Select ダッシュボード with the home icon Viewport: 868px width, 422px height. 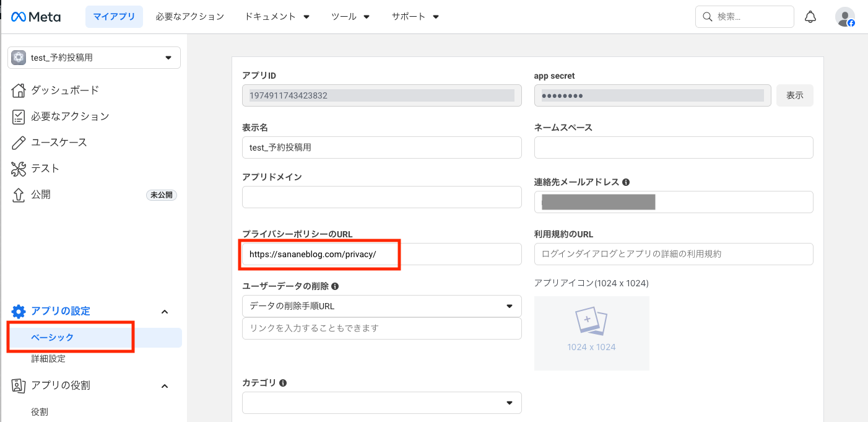click(x=19, y=90)
